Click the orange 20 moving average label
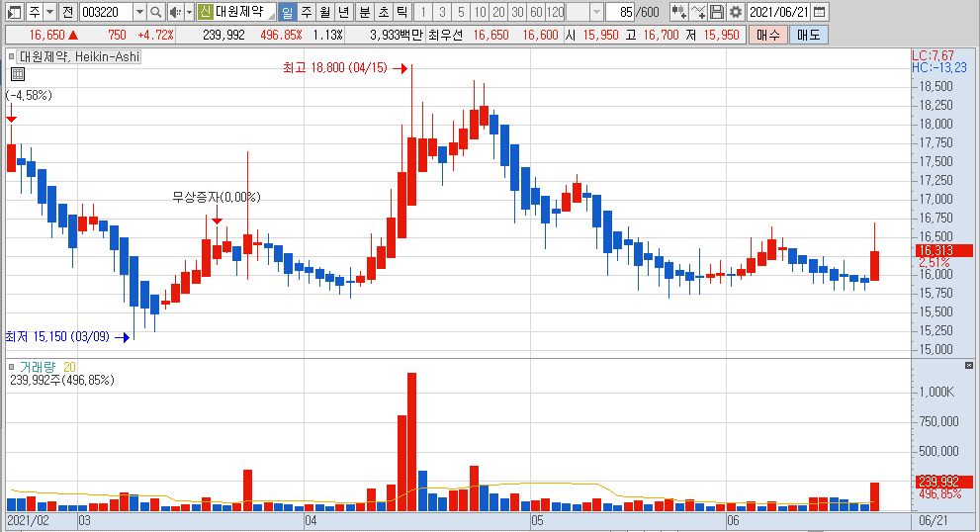Image resolution: width=980 pixels, height=532 pixels. [69, 367]
